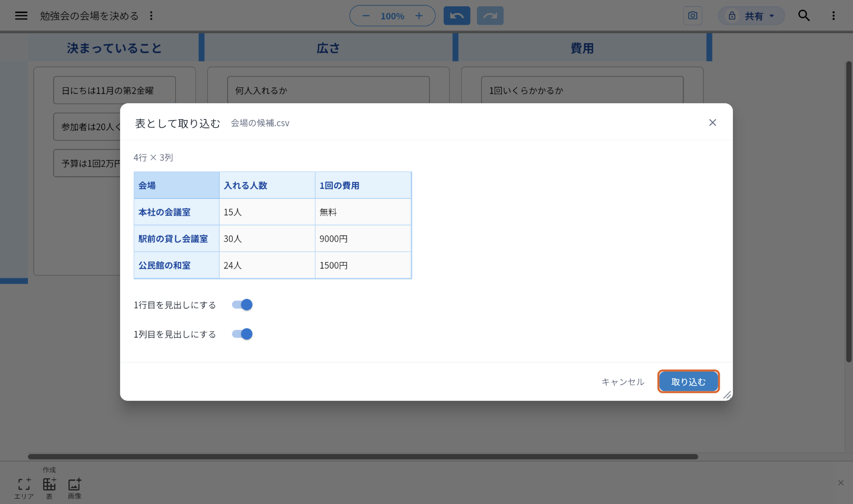This screenshot has height=504, width=853.
Task: Select the 広さ column header
Action: coord(328,48)
